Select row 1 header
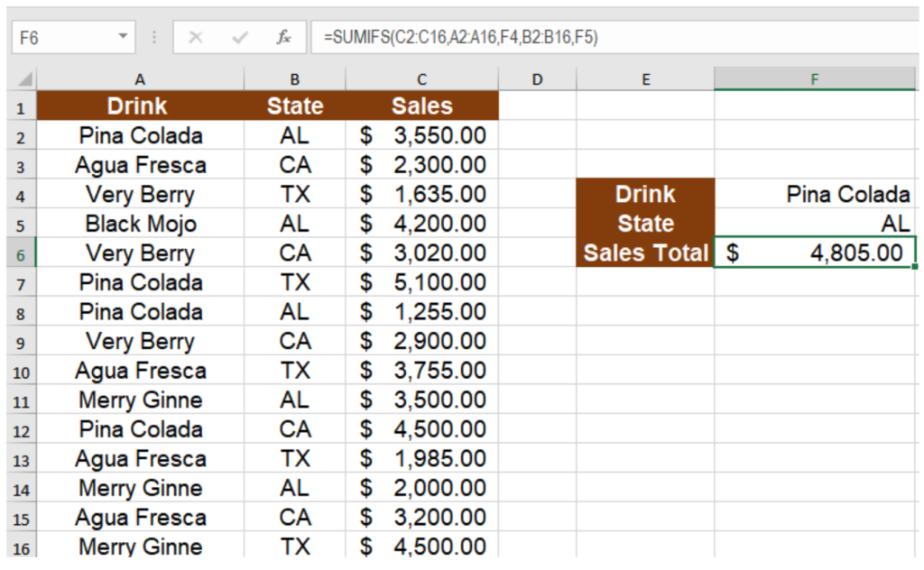This screenshot has width=924, height=570. click(x=20, y=106)
